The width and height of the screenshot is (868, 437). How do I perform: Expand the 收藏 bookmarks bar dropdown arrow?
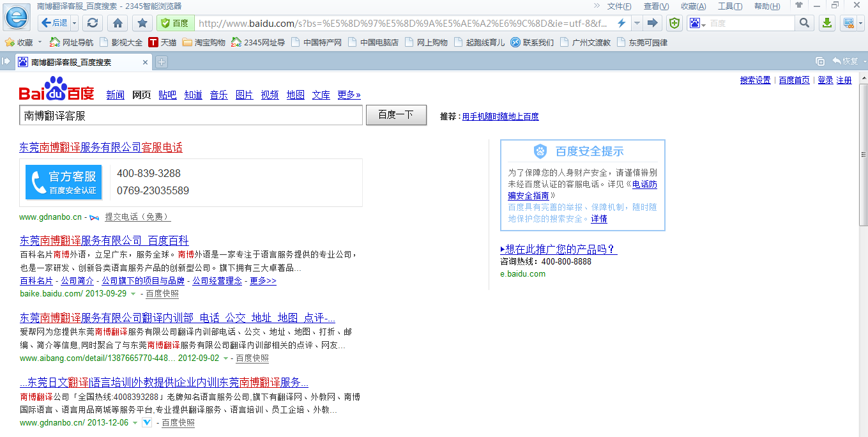[40, 43]
